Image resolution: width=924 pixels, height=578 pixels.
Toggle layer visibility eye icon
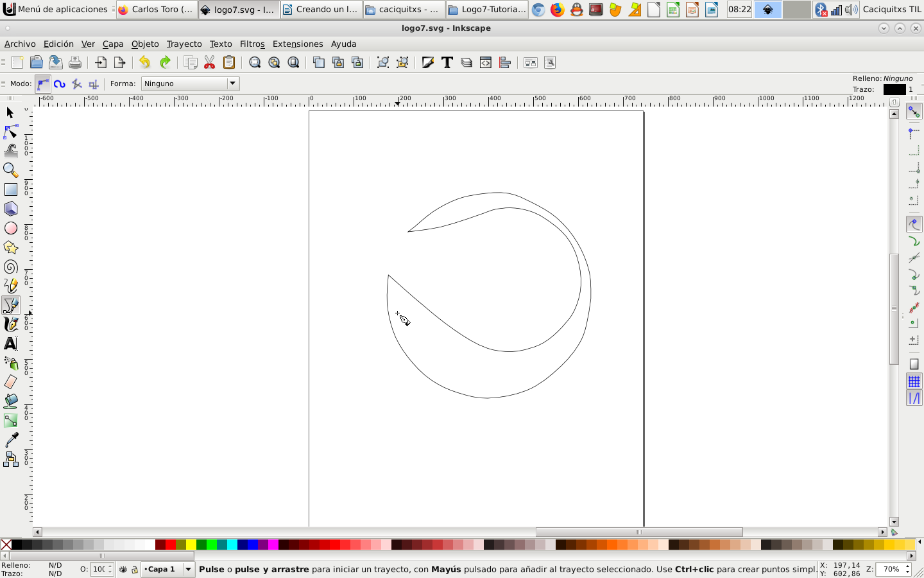(x=123, y=569)
